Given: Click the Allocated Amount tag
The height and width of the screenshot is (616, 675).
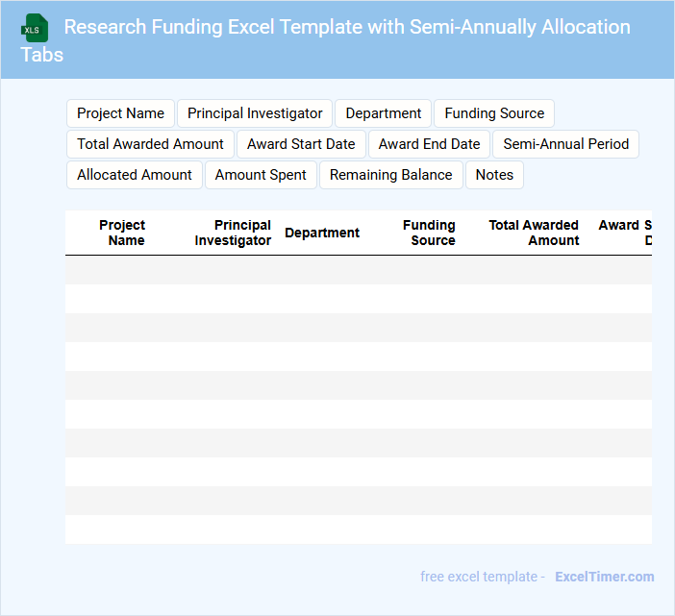Looking at the screenshot, I should [x=135, y=175].
